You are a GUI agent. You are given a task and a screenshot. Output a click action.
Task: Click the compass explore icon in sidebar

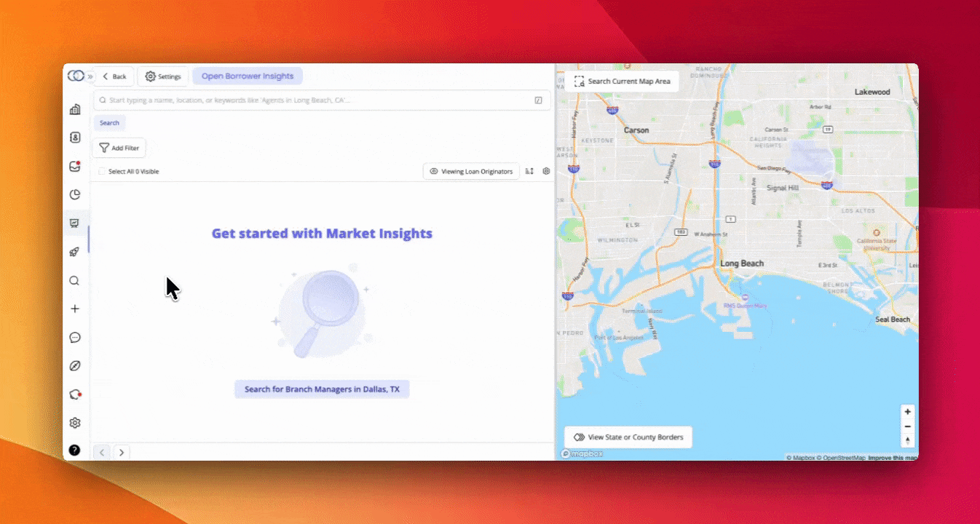pyautogui.click(x=75, y=365)
